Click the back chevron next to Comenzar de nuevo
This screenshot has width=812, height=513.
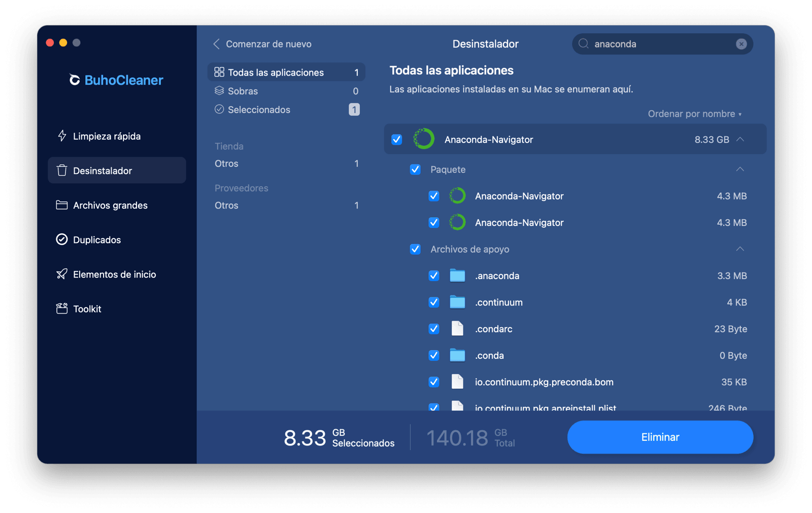(217, 44)
